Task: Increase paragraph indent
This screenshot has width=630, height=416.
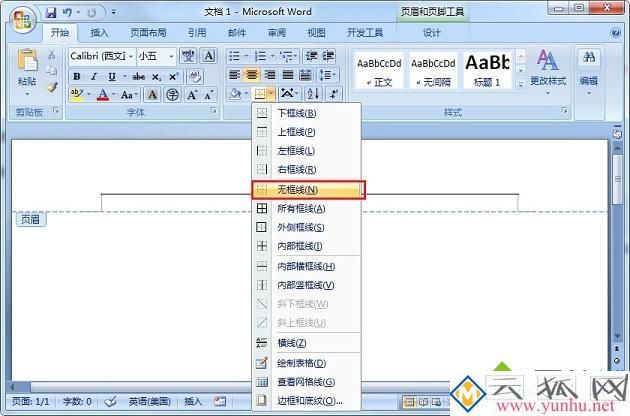Action: pyautogui.click(x=328, y=56)
